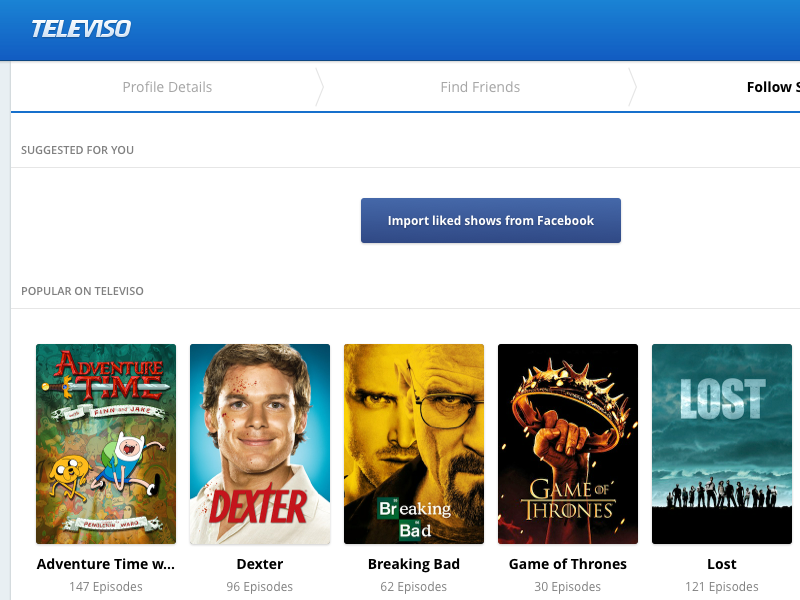Import liked shows from Facebook
Screen dimensions: 800x600
tap(491, 221)
